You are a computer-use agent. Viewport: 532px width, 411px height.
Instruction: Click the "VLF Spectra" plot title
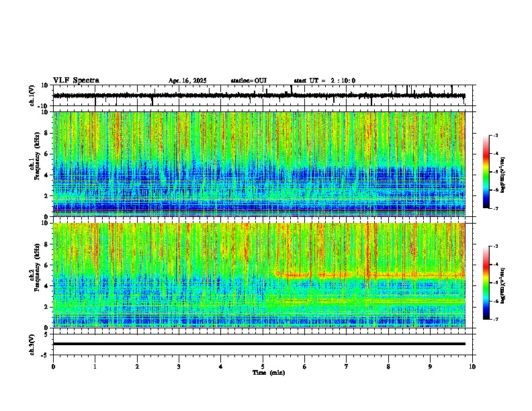point(76,81)
